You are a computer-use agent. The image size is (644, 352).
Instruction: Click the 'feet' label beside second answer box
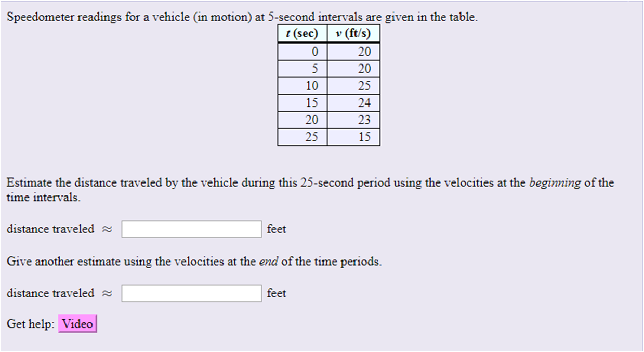point(276,293)
